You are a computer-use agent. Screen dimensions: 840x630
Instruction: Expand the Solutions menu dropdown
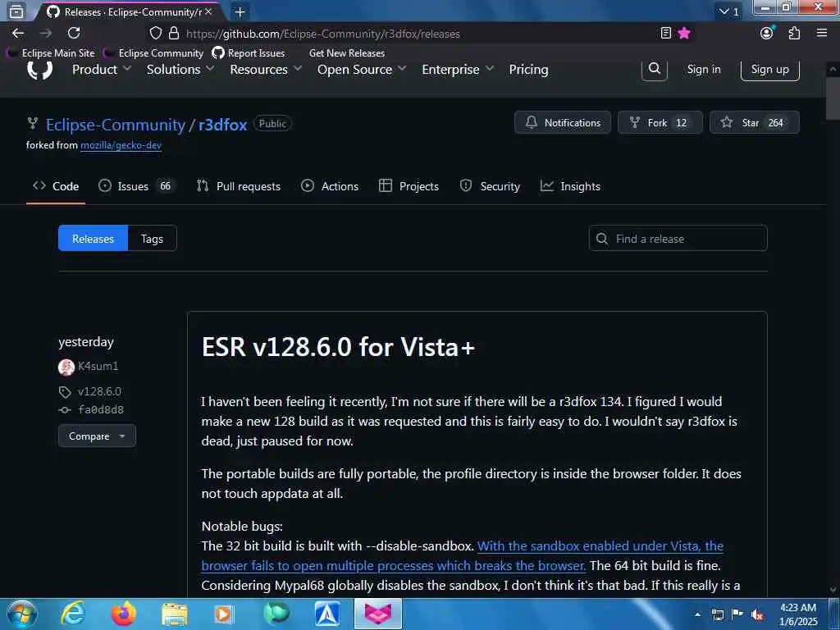tap(180, 70)
